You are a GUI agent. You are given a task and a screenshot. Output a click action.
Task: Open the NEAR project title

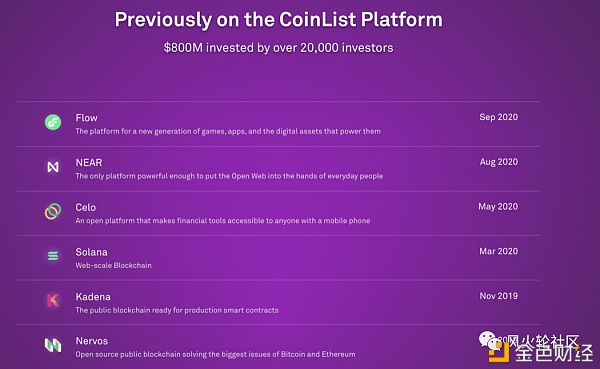click(89, 163)
